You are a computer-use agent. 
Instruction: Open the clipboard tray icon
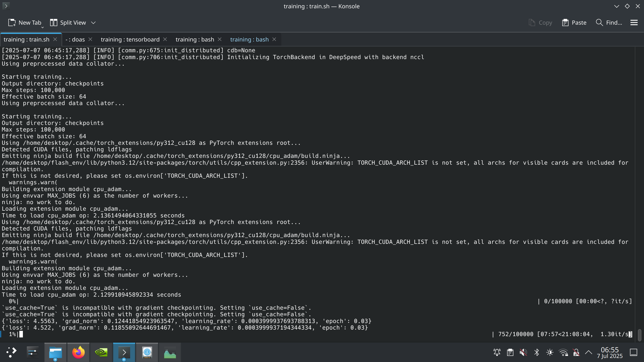[x=510, y=352]
